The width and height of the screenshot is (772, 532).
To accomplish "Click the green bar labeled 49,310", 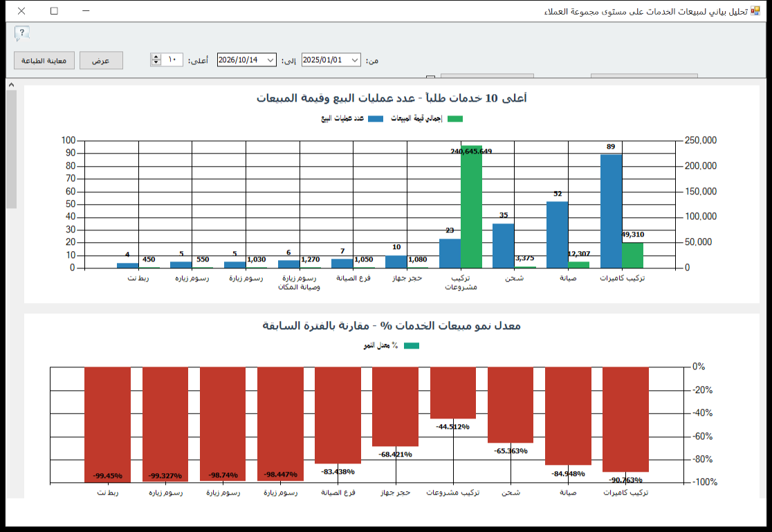I will click(633, 255).
